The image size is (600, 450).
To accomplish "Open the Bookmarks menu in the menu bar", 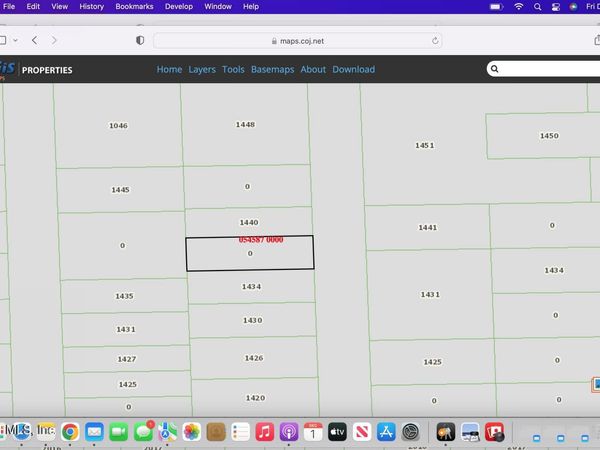I will [x=134, y=6].
